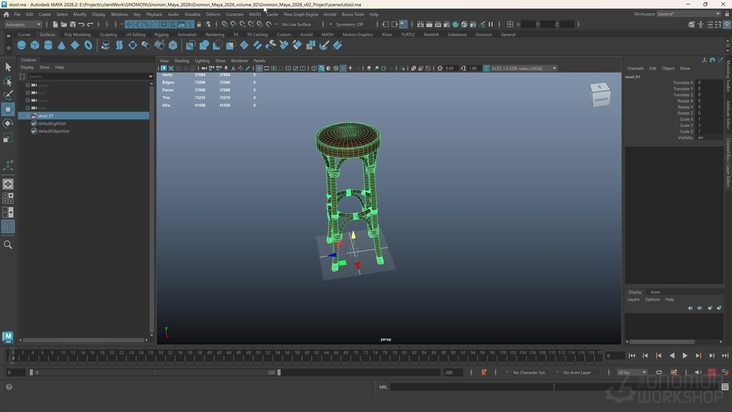Click the play backwards button
732x412 pixels.
[x=672, y=356]
